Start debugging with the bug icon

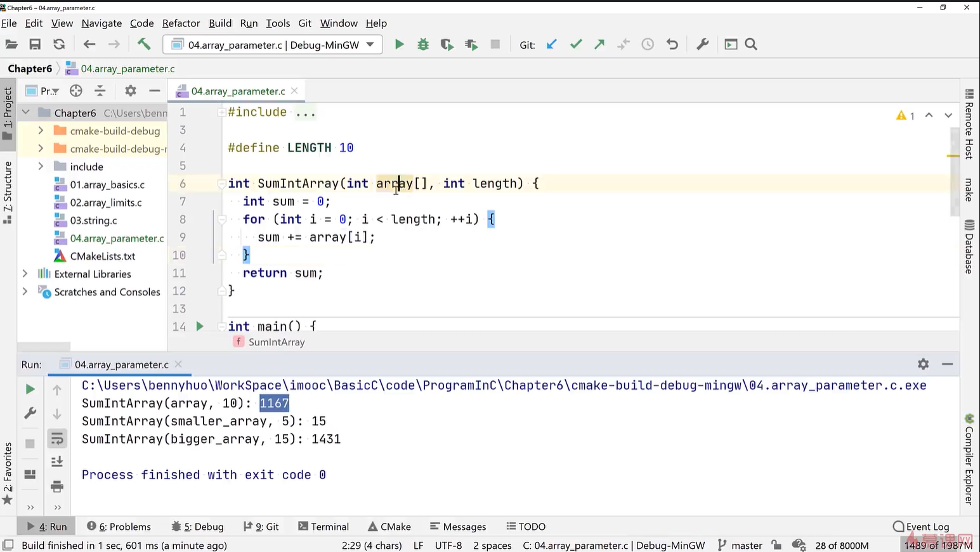423,44
